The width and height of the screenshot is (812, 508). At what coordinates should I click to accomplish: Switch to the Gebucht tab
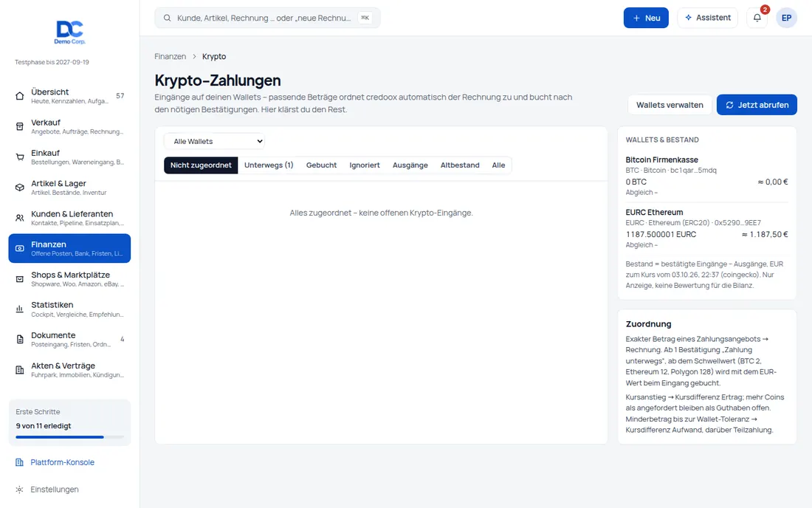tap(321, 165)
